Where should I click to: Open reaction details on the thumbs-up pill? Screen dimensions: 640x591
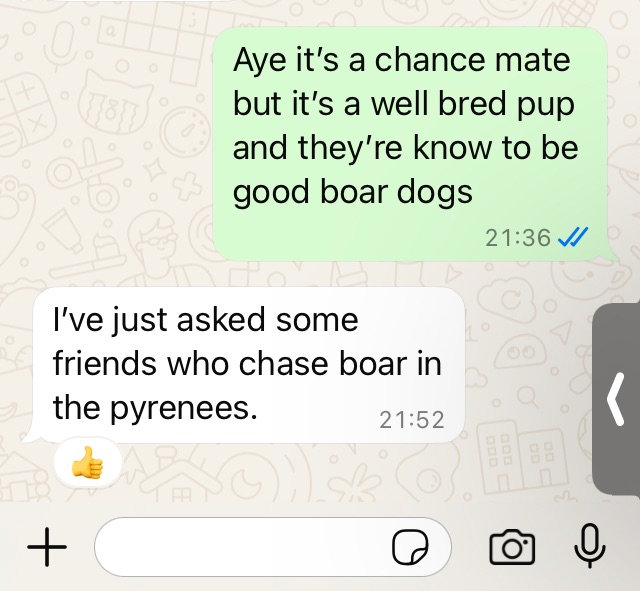coord(88,463)
